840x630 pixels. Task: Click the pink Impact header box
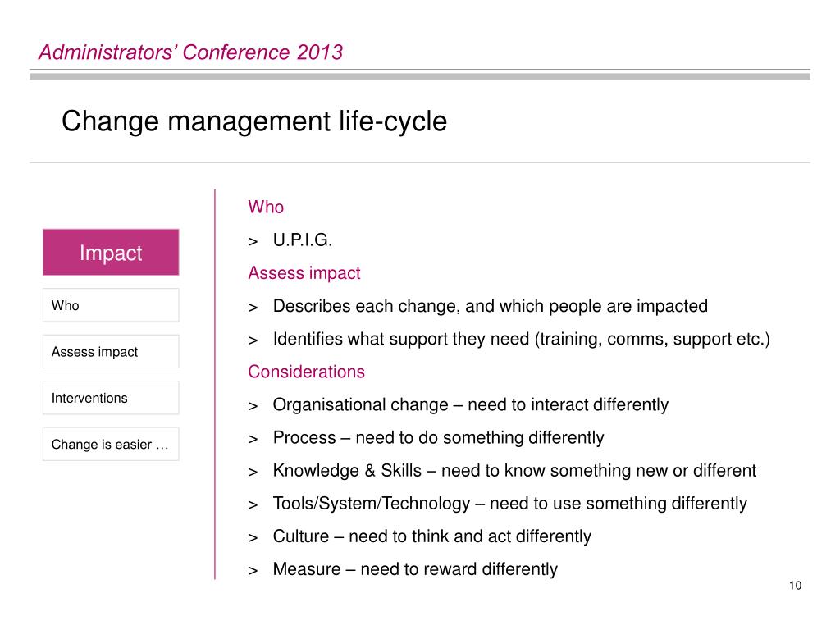pyautogui.click(x=111, y=253)
